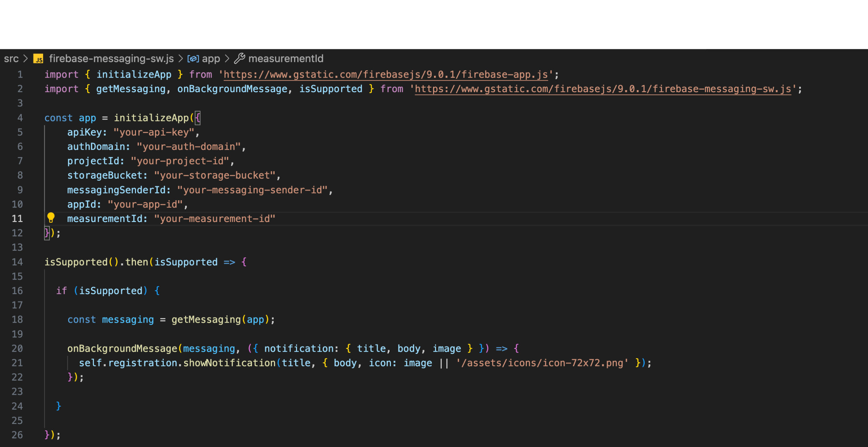Click the closing }); on line 26
The image size is (868, 447).
tap(53, 435)
